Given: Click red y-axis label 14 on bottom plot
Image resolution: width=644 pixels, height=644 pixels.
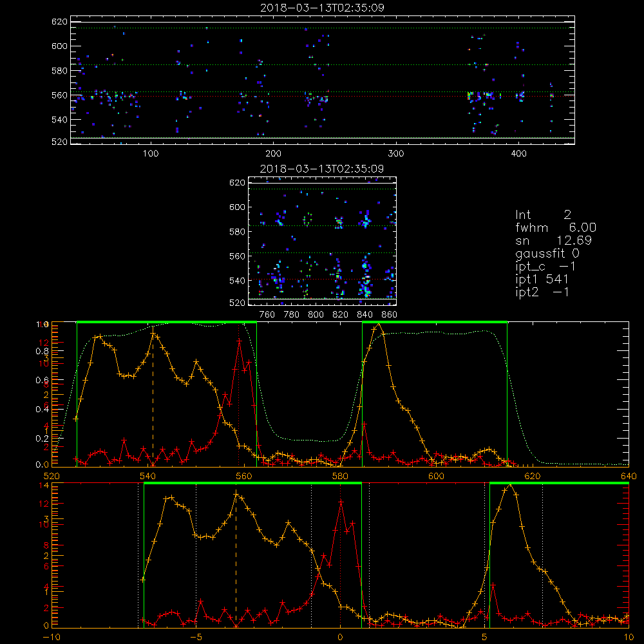Looking at the screenshot, I should (x=44, y=486).
